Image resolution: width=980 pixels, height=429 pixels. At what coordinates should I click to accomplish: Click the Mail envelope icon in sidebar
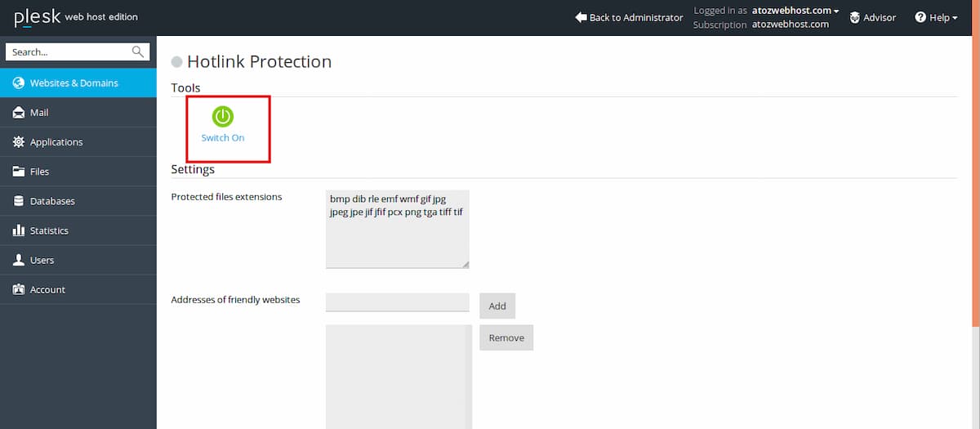18,113
